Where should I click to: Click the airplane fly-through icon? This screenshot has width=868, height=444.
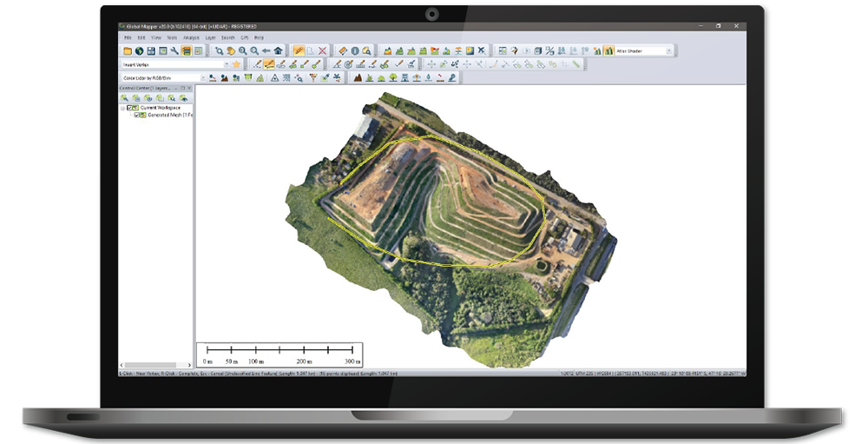click(x=482, y=51)
